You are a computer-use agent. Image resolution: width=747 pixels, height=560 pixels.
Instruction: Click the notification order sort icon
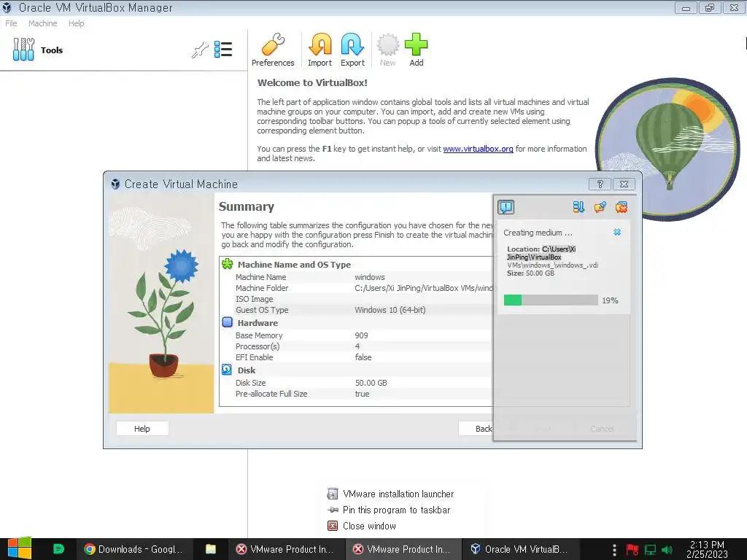coord(578,206)
